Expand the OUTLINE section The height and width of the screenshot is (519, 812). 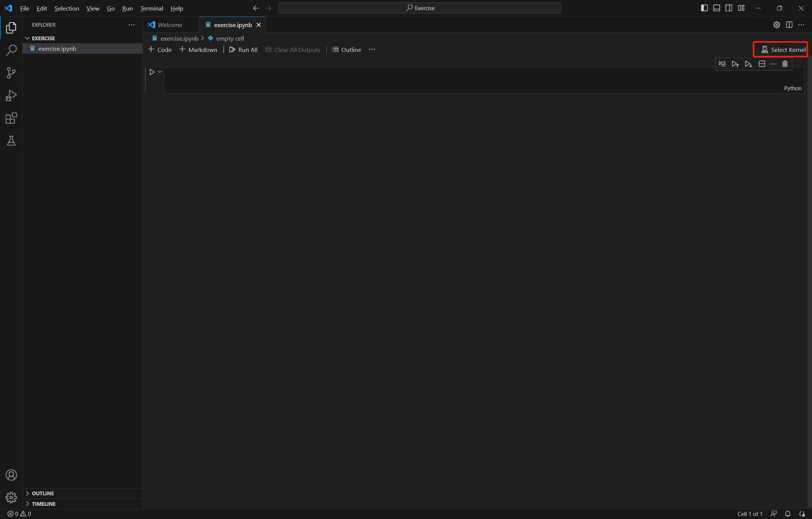42,493
